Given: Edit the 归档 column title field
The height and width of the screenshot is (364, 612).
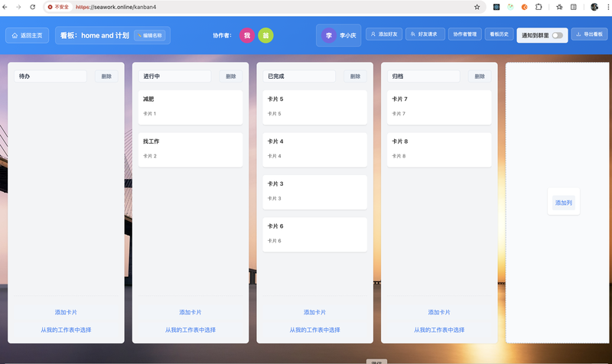Looking at the screenshot, I should click(x=424, y=76).
